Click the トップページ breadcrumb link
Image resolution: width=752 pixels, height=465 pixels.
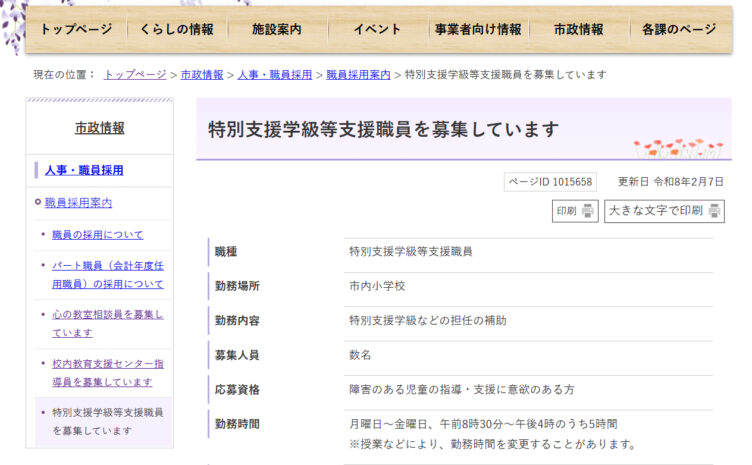pos(135,75)
